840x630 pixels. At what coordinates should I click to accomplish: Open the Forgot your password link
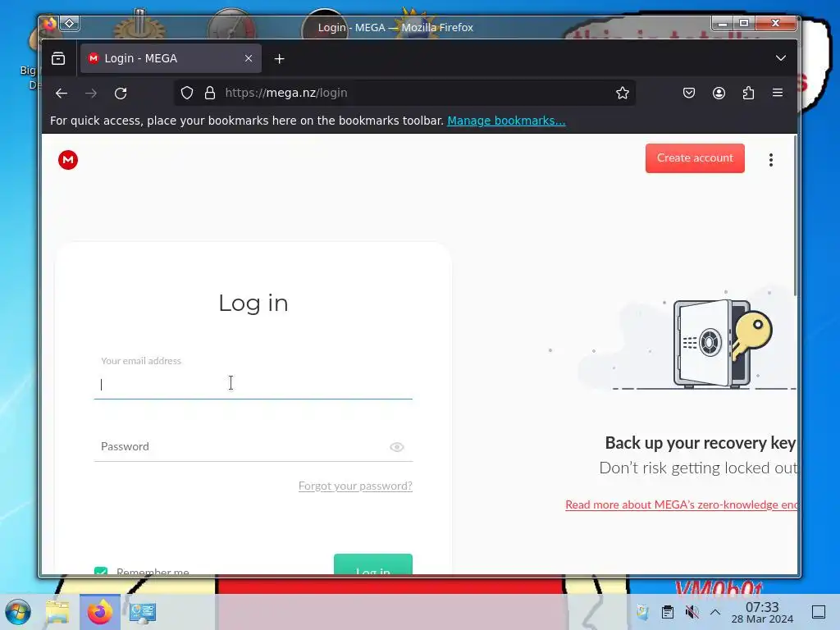click(x=355, y=486)
